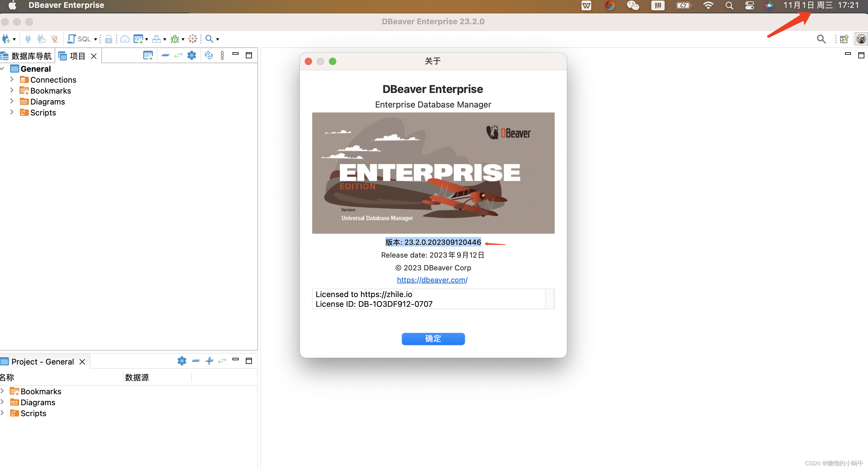Open the boxes tools dropdown arrow
This screenshot has height=469, width=868.
[x=165, y=39]
